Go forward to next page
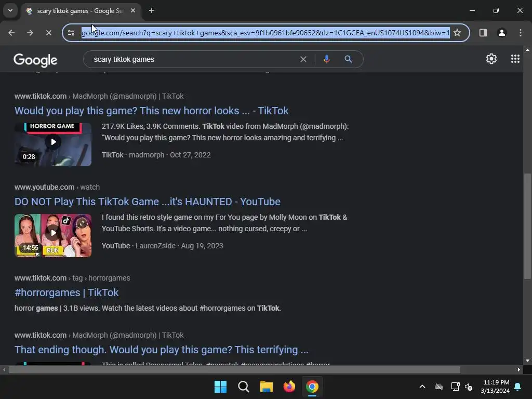The height and width of the screenshot is (399, 532). 30,33
